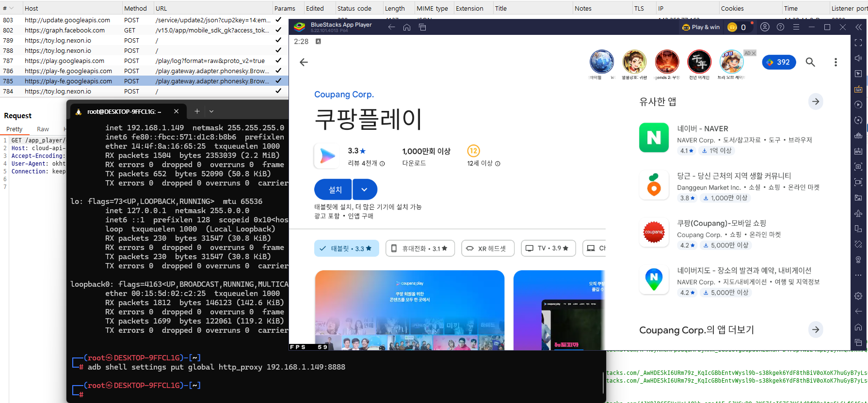Click the Coupang Corp. developer link

344,94
